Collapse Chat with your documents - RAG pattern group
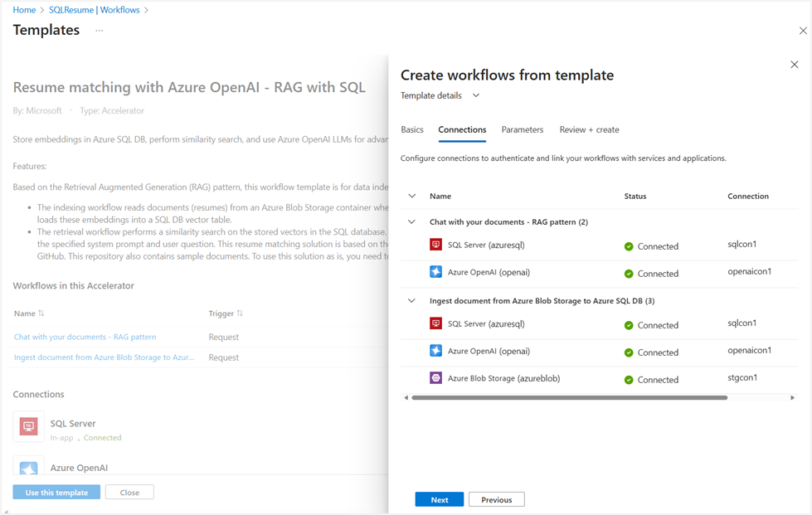This screenshot has height=515, width=812. (411, 221)
